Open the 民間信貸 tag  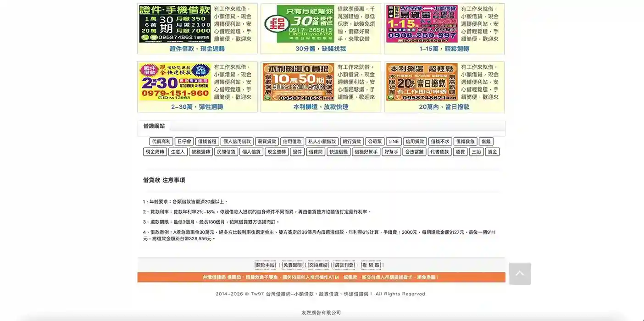226,151
